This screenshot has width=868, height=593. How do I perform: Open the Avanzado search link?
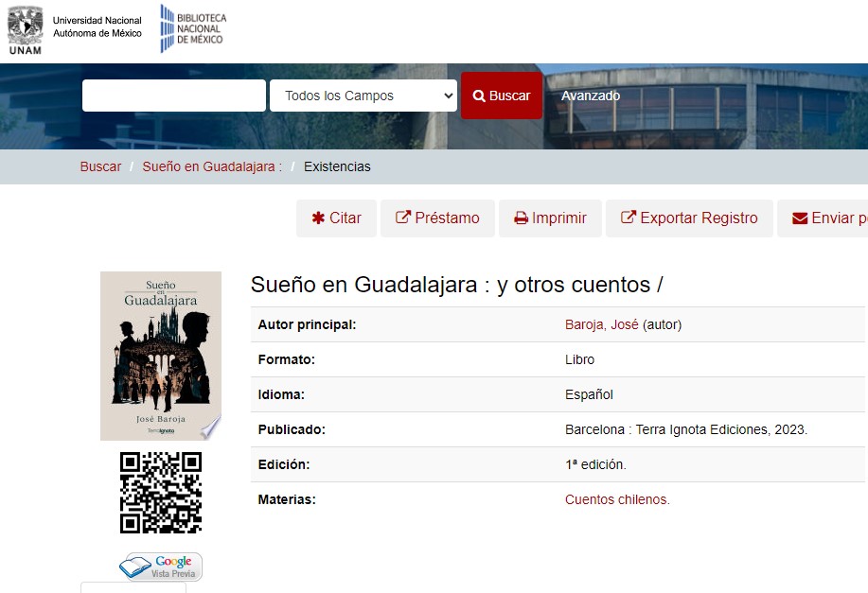pos(591,96)
